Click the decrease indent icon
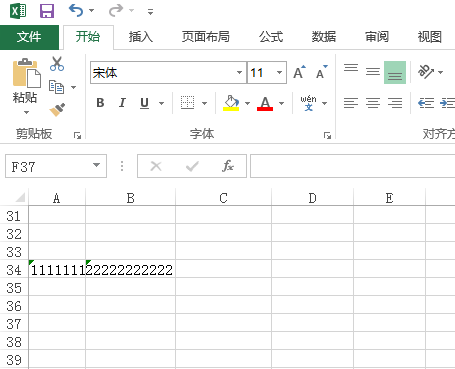 (426, 103)
